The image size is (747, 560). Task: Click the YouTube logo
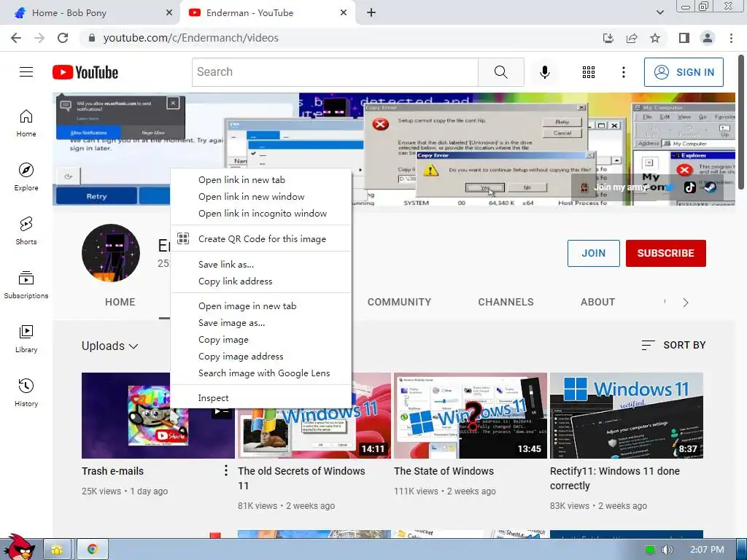tap(85, 72)
